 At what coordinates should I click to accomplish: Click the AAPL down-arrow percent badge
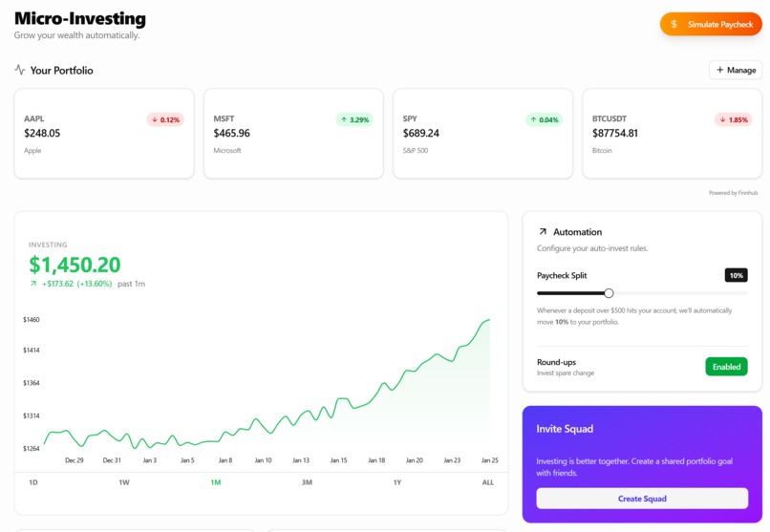coord(165,119)
